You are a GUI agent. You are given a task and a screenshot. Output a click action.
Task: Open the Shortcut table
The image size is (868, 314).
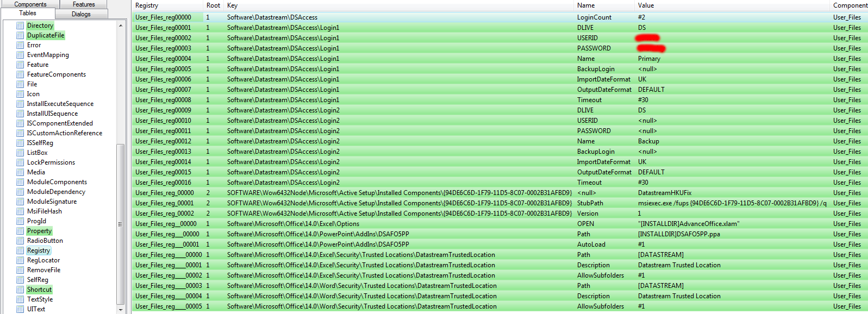tap(39, 290)
